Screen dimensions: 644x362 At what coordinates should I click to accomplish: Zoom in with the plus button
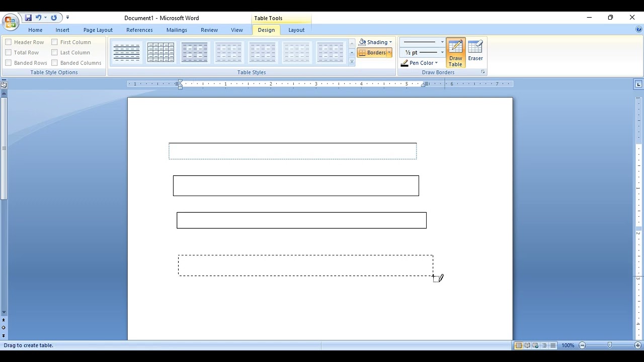point(638,345)
